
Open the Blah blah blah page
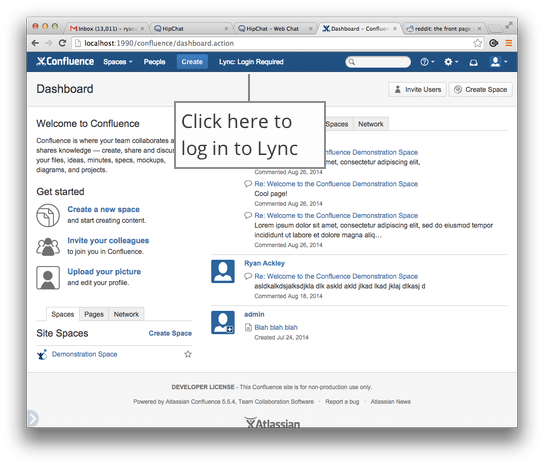276,327
